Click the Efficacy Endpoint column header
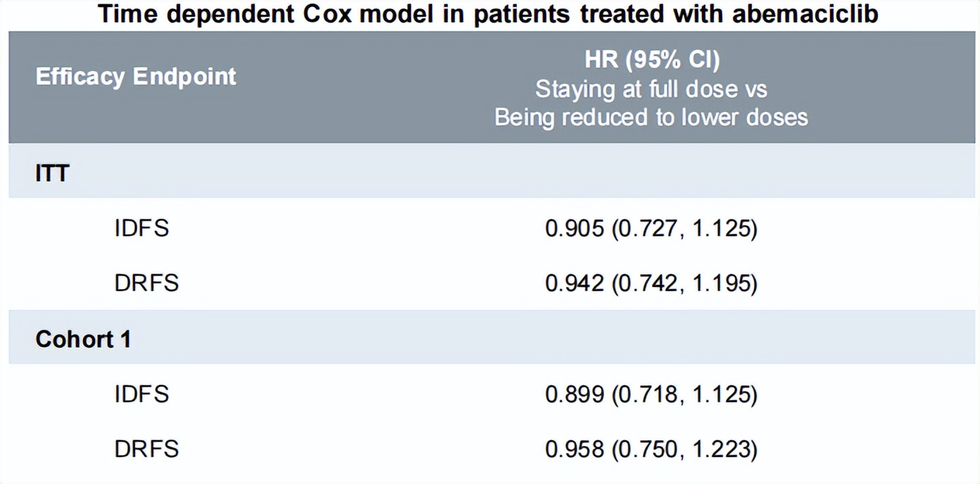 [x=136, y=77]
